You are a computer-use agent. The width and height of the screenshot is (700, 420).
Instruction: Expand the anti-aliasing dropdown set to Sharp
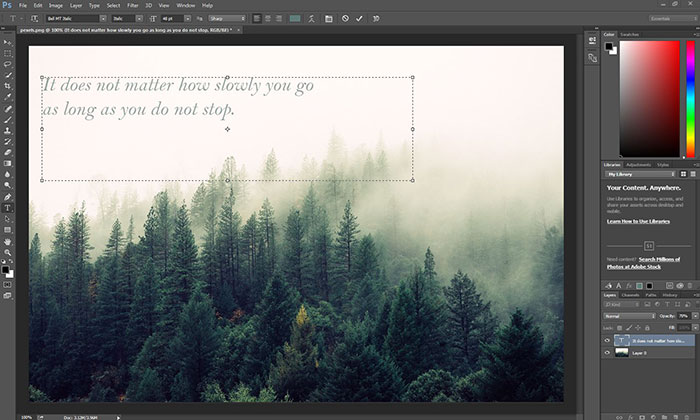(x=226, y=18)
